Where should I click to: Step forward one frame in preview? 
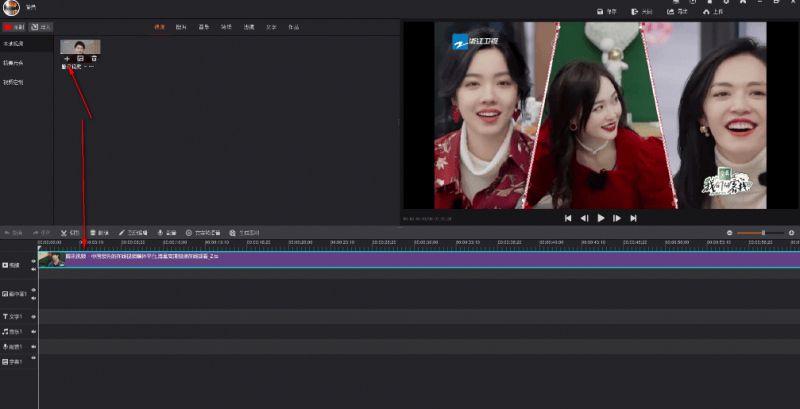pos(617,217)
